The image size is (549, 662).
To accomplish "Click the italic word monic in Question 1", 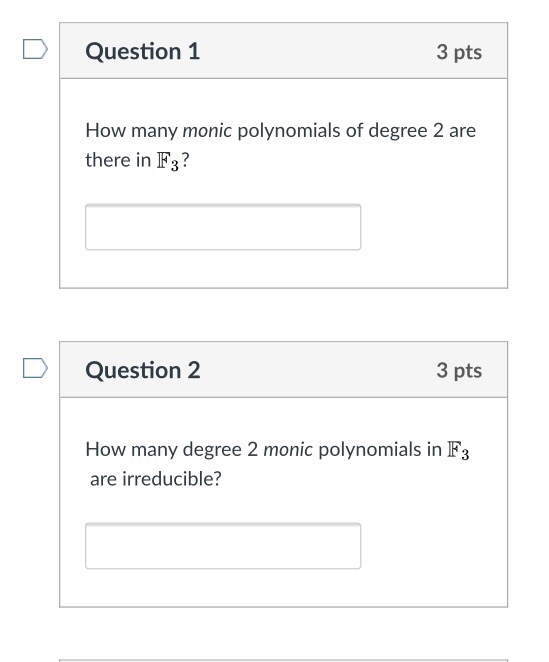I will pyautogui.click(x=207, y=130).
